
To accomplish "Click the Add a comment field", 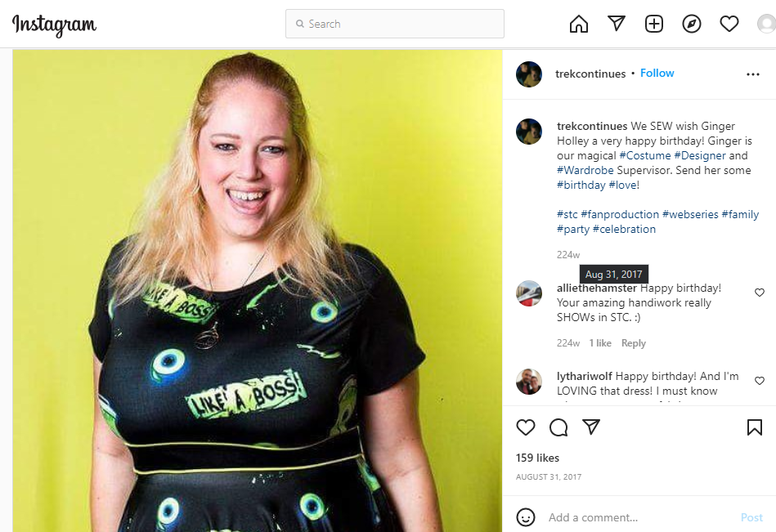I will [639, 517].
